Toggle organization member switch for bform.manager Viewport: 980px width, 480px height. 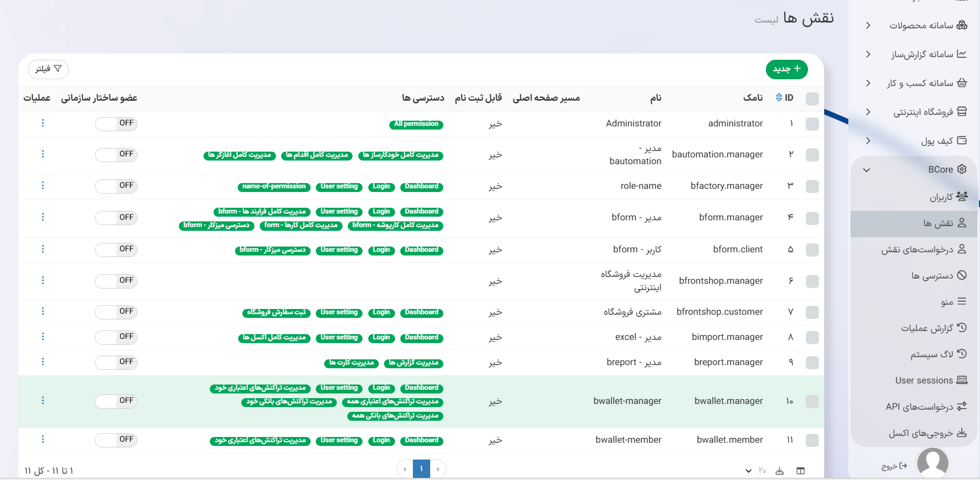(116, 218)
